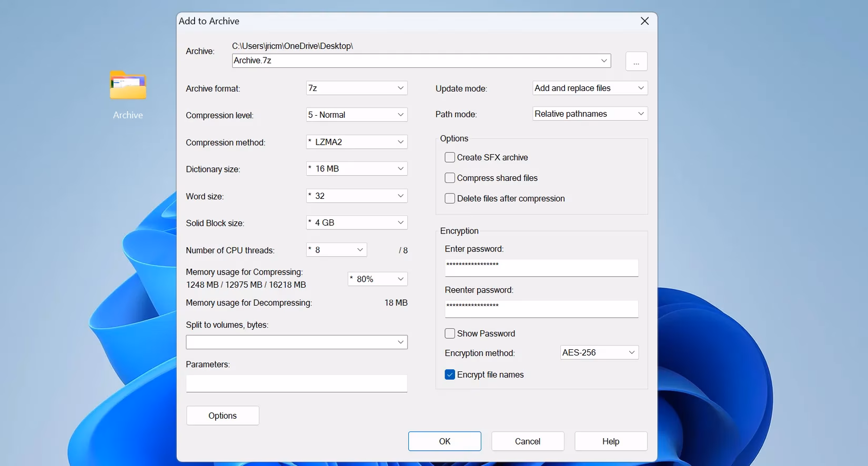Click the Parameters text field

[296, 383]
